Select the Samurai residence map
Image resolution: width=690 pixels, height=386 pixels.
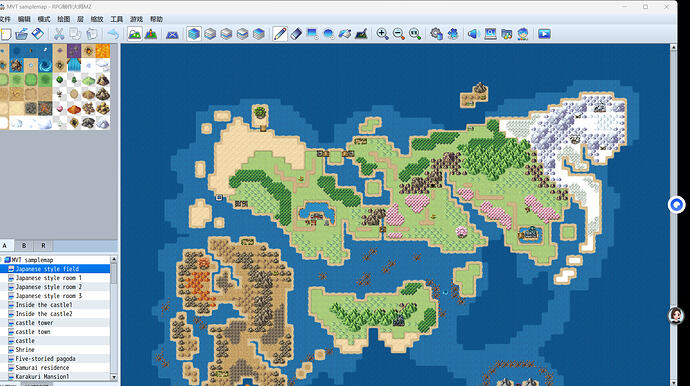click(x=55, y=368)
